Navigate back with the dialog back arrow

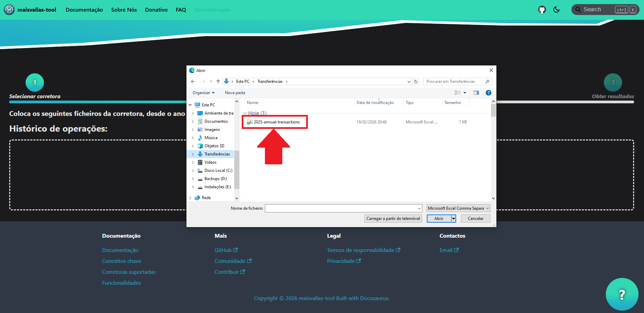193,81
